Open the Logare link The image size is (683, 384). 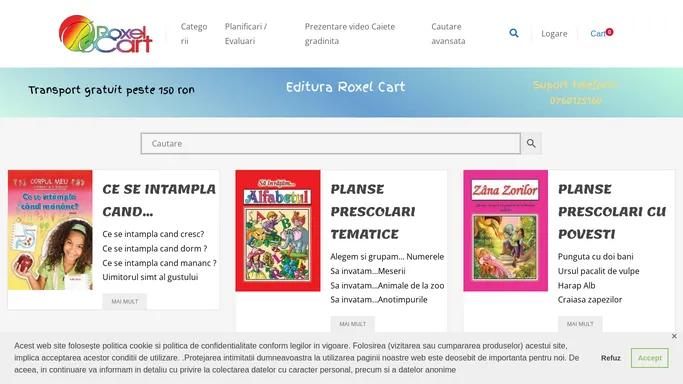coord(554,34)
